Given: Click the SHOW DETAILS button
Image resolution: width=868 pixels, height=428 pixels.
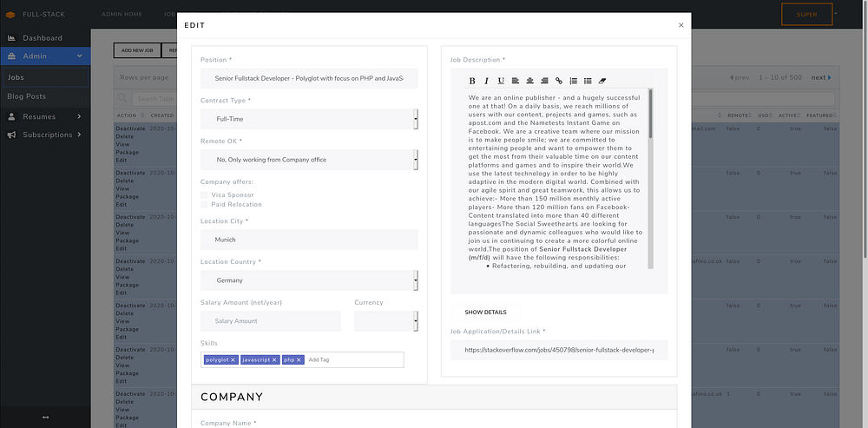Looking at the screenshot, I should (485, 313).
